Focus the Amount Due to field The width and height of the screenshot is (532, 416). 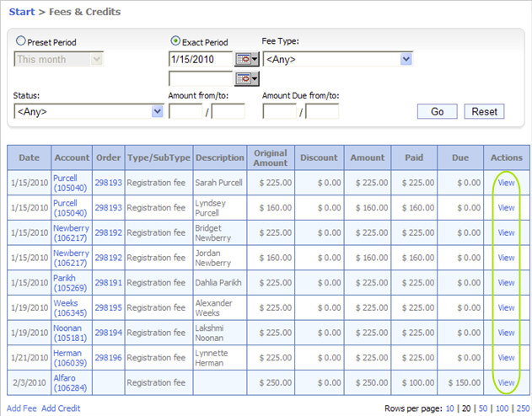[322, 111]
